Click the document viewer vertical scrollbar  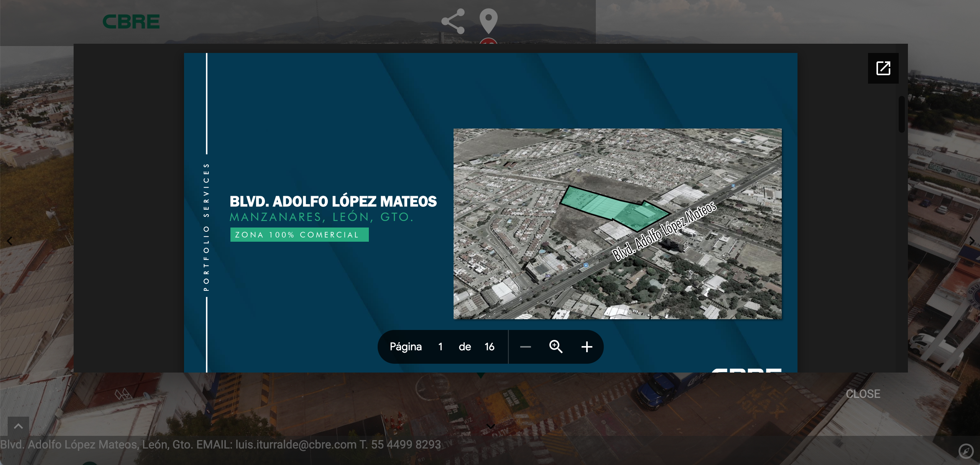(901, 114)
